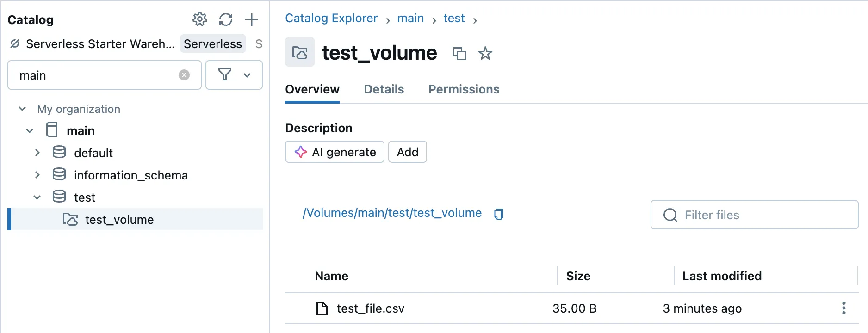Viewport: 868px width, 333px height.
Task: Collapse the My organization node
Action: pyautogui.click(x=22, y=109)
